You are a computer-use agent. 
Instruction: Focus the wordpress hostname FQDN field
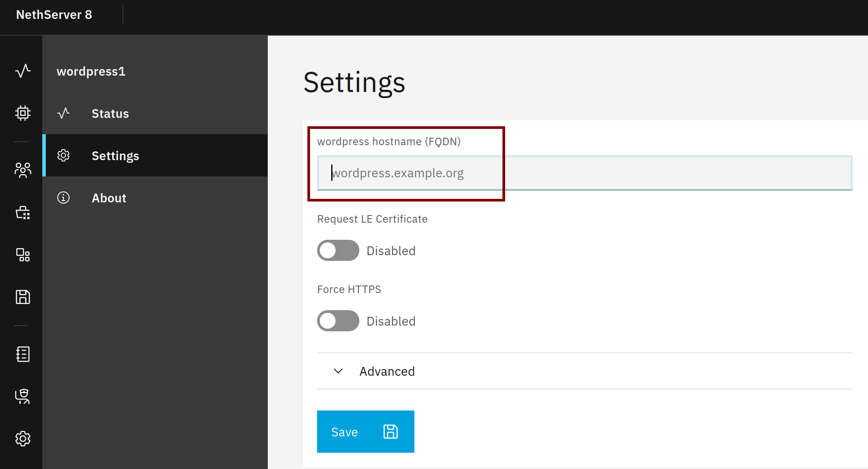click(x=584, y=173)
